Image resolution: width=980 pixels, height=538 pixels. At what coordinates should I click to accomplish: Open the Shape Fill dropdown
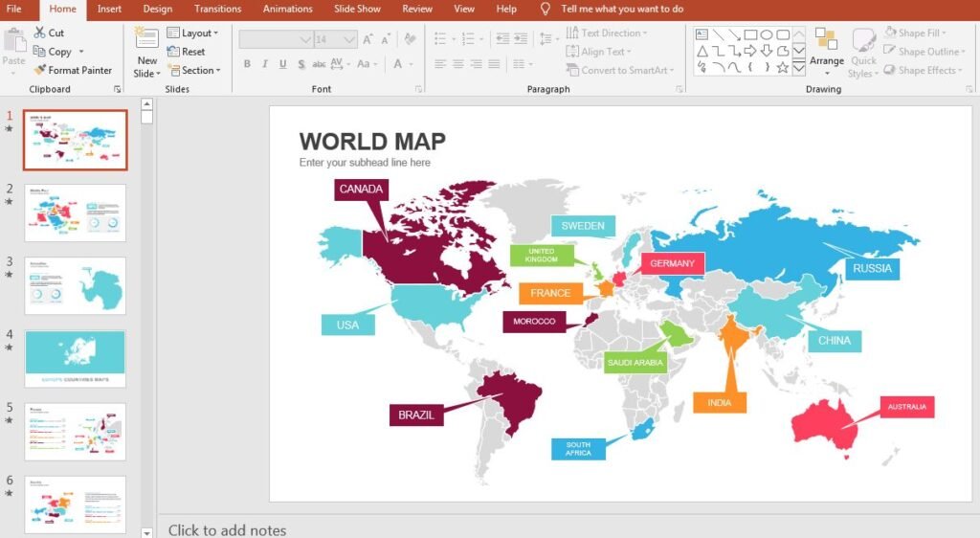pyautogui.click(x=916, y=33)
